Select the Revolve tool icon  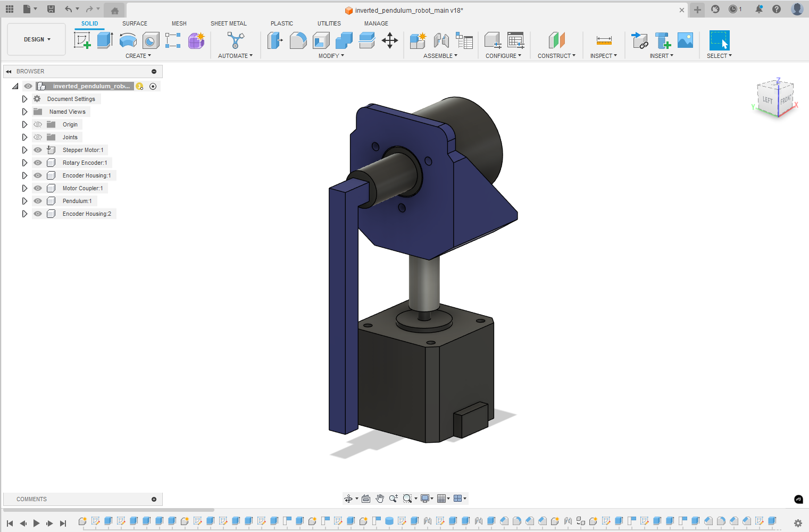click(x=128, y=40)
